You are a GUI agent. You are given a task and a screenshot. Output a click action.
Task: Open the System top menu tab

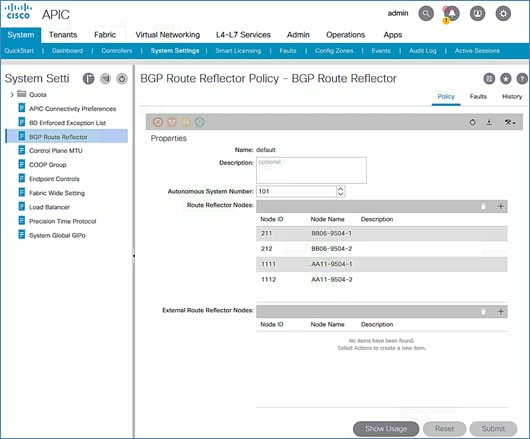(x=21, y=35)
